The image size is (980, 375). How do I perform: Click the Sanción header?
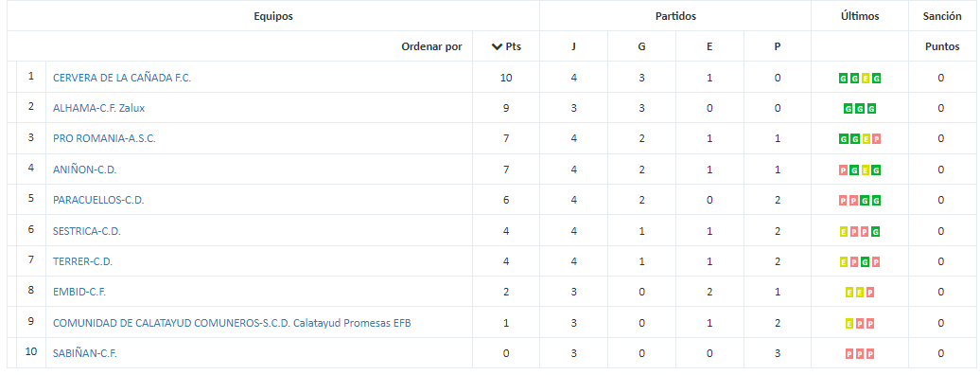(942, 16)
